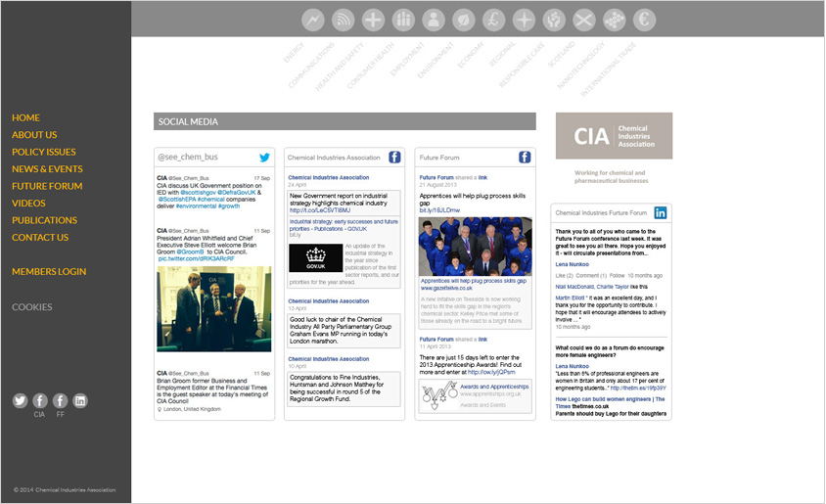Click the @see_chem_bus panel title
The width and height of the screenshot is (826, 504).
point(188,157)
